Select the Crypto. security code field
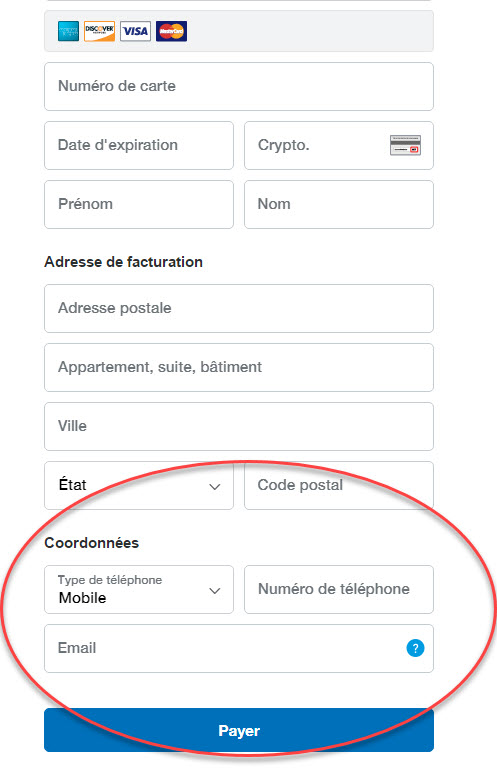The width and height of the screenshot is (497, 771). (339, 146)
